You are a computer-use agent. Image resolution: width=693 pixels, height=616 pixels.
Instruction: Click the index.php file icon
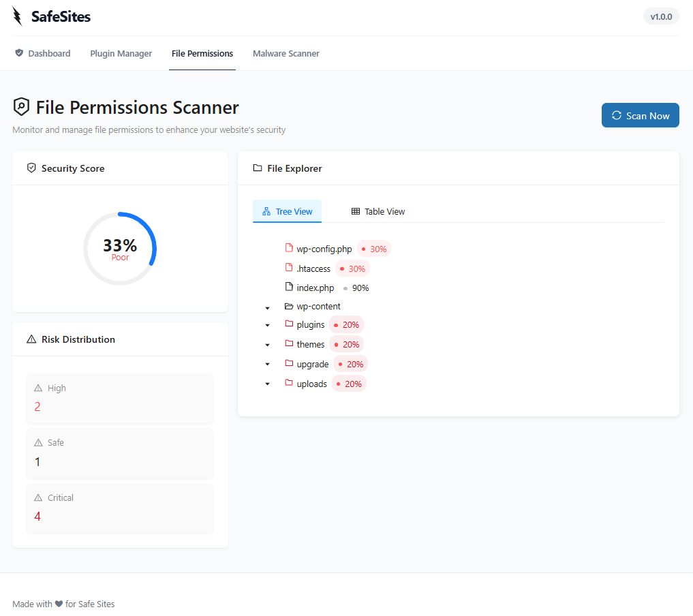(x=288, y=288)
